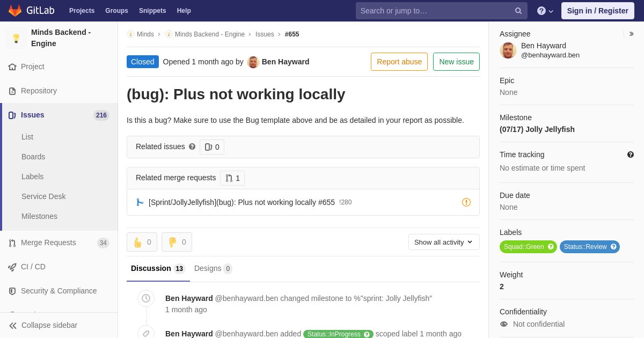Click the Related issues help icon
Viewport: 644px width, 338px height.
coord(192,146)
